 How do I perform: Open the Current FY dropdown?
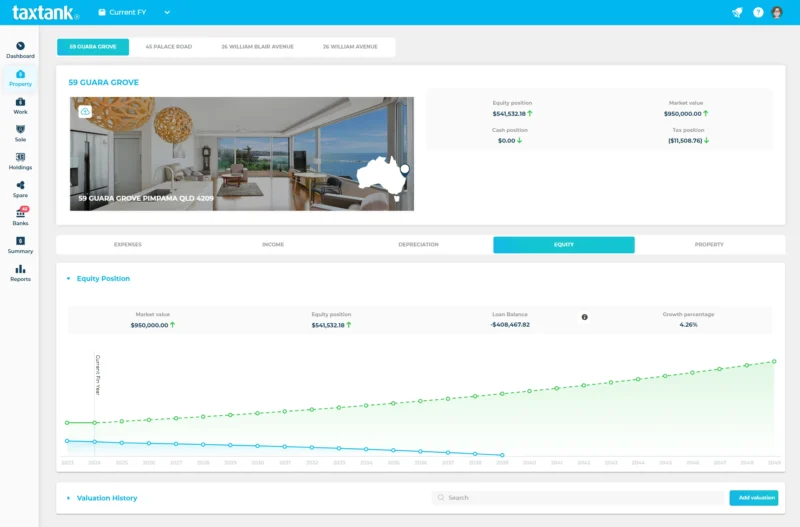click(x=134, y=12)
